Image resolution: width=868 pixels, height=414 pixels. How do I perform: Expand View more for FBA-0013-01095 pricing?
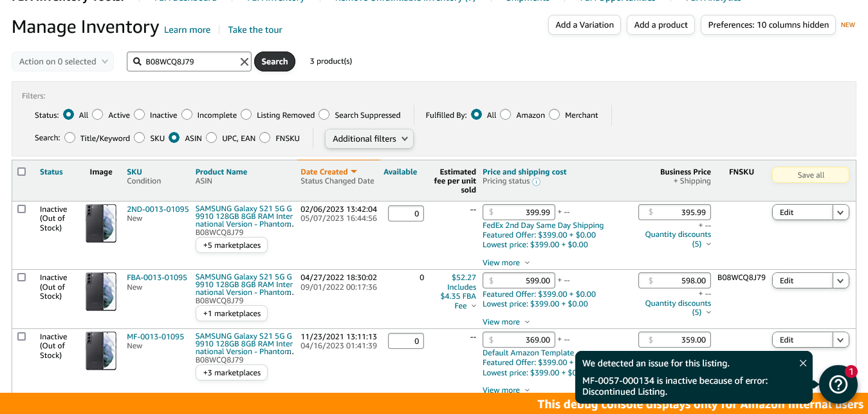pos(506,322)
